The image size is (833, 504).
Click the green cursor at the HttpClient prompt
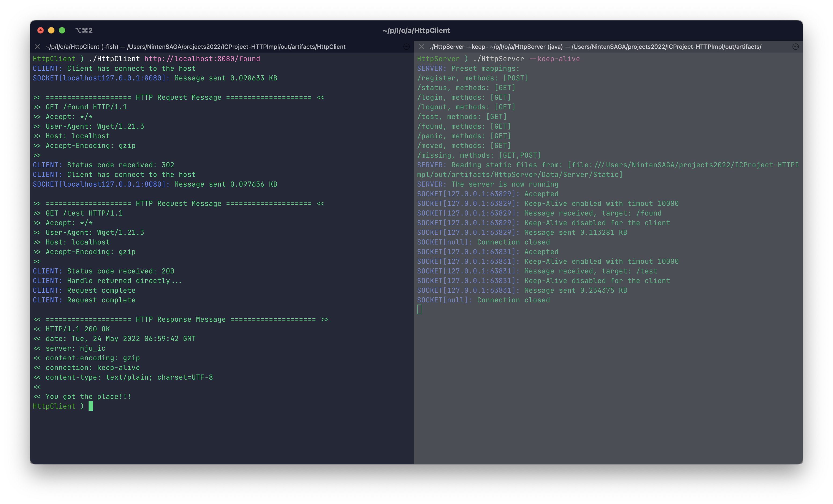pyautogui.click(x=91, y=406)
